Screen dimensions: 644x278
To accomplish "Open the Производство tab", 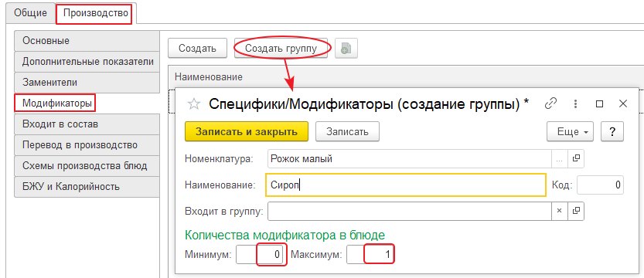I will [x=96, y=13].
